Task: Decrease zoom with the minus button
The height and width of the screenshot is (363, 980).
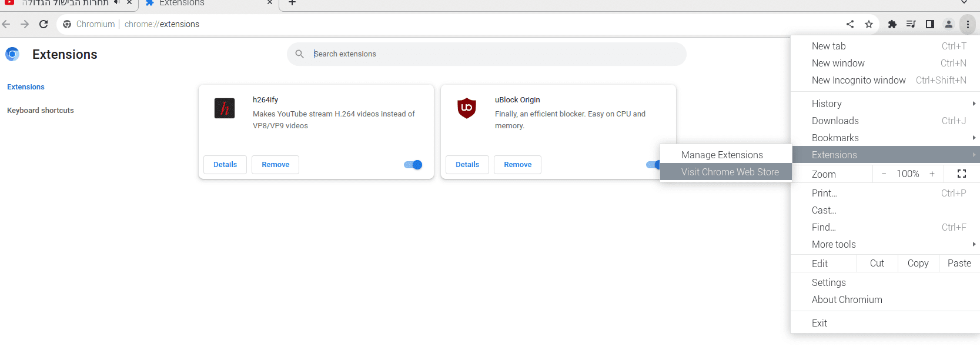Action: (x=884, y=174)
